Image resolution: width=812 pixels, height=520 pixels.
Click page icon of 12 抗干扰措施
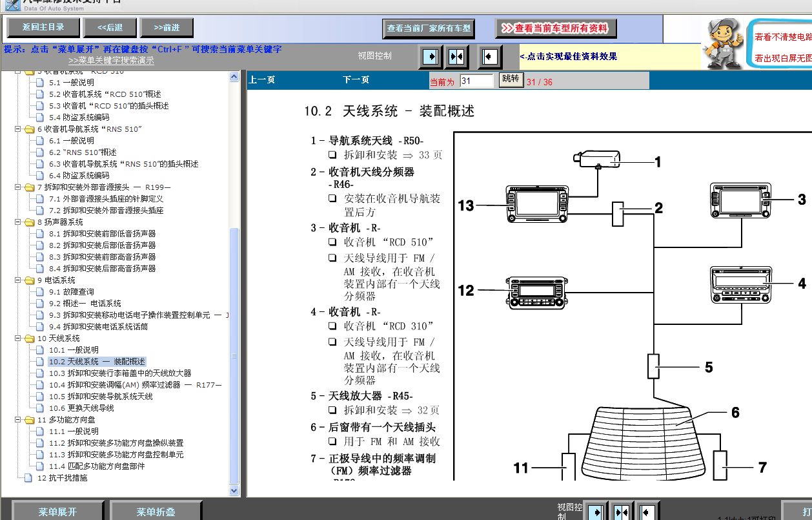tap(28, 478)
